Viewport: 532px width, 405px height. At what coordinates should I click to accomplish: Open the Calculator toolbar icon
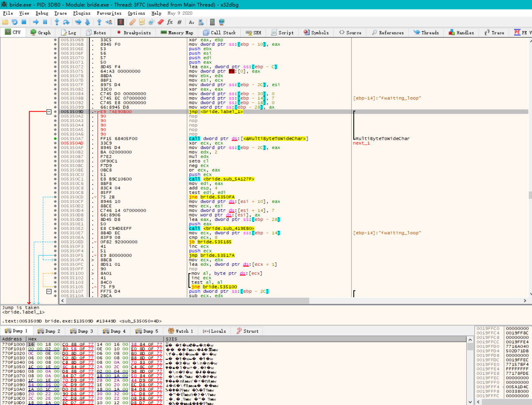212,22
